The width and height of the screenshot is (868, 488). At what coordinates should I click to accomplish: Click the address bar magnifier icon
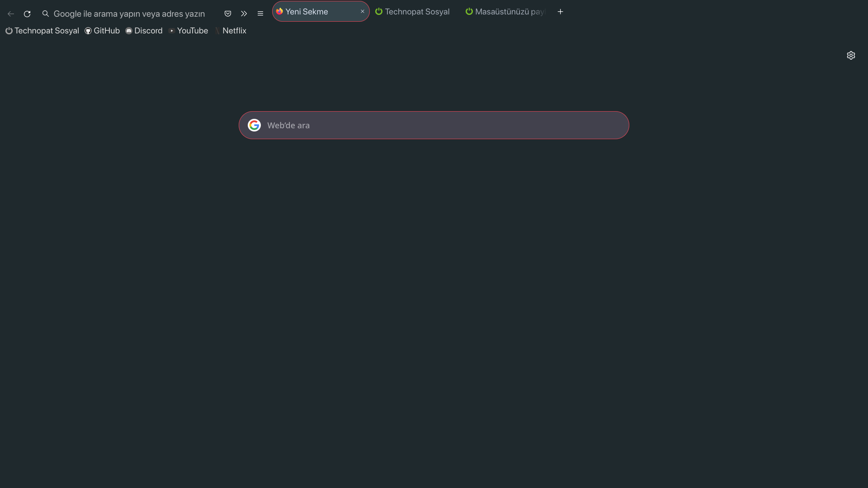click(46, 14)
